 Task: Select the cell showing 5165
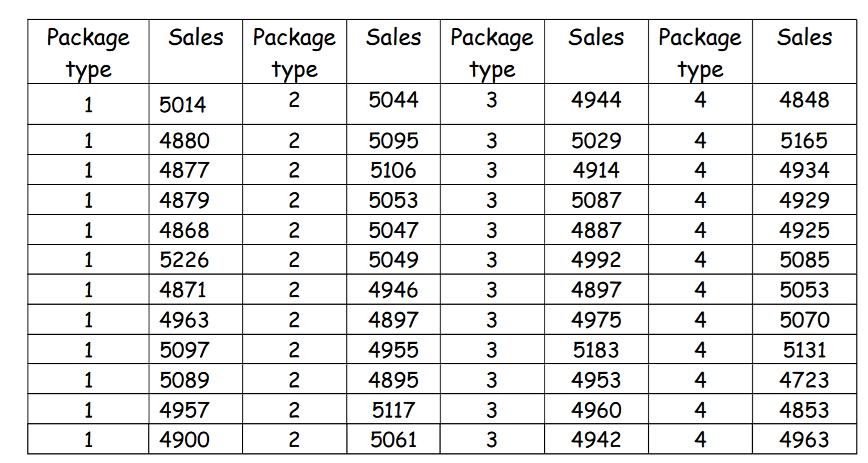coord(804,140)
